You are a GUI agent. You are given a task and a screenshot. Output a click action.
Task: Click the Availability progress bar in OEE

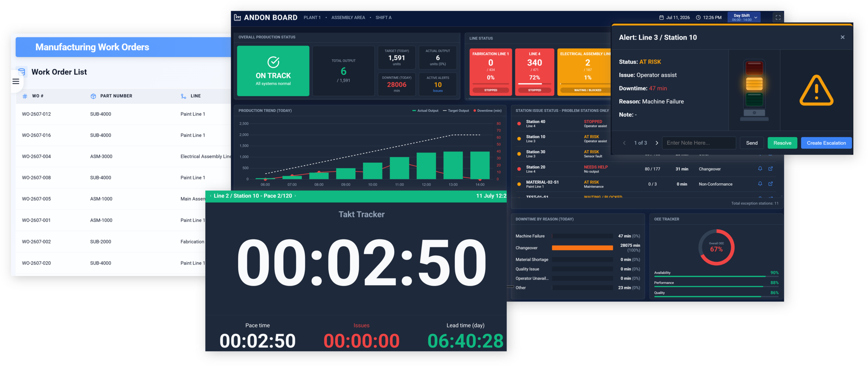tap(716, 276)
